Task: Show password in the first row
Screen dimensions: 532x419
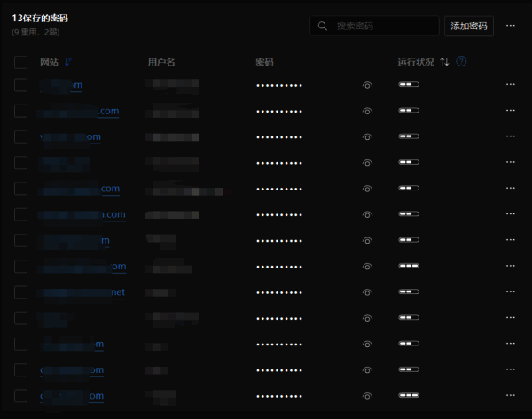Action: tap(367, 86)
